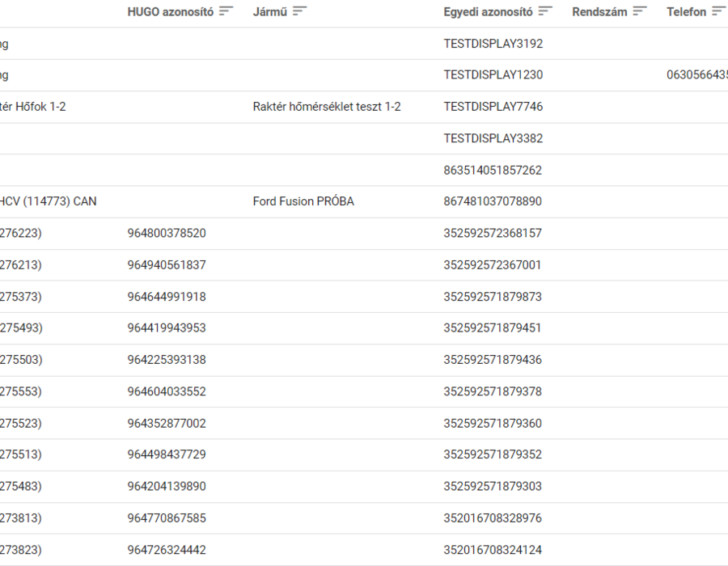Screen dimensions: 728x566
Task: Select HUGO ID 964770867585
Action: (x=167, y=517)
